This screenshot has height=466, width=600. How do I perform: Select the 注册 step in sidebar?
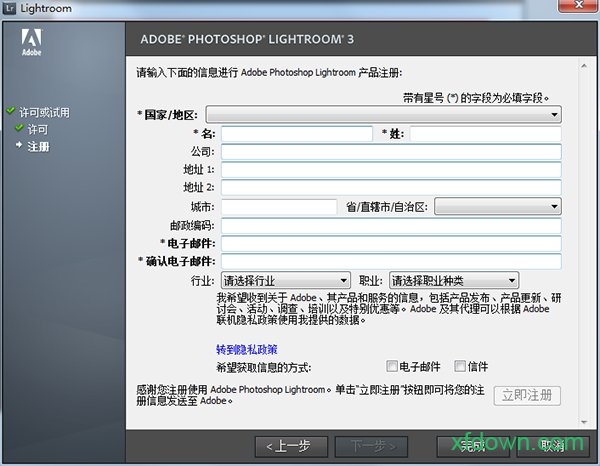click(38, 147)
